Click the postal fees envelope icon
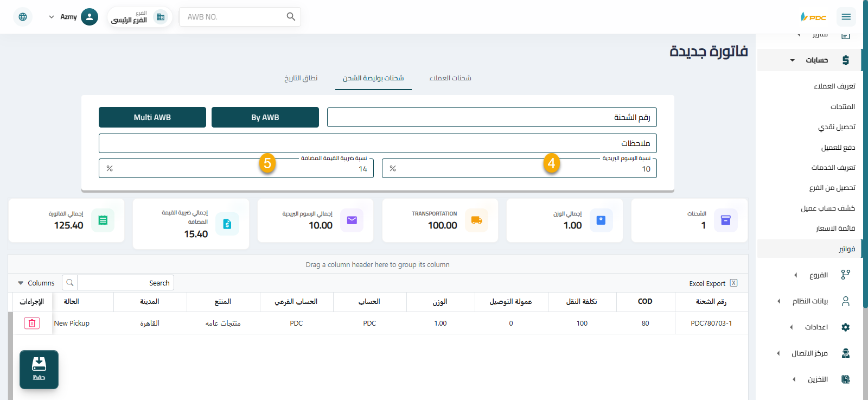This screenshot has height=400, width=868. coord(352,220)
